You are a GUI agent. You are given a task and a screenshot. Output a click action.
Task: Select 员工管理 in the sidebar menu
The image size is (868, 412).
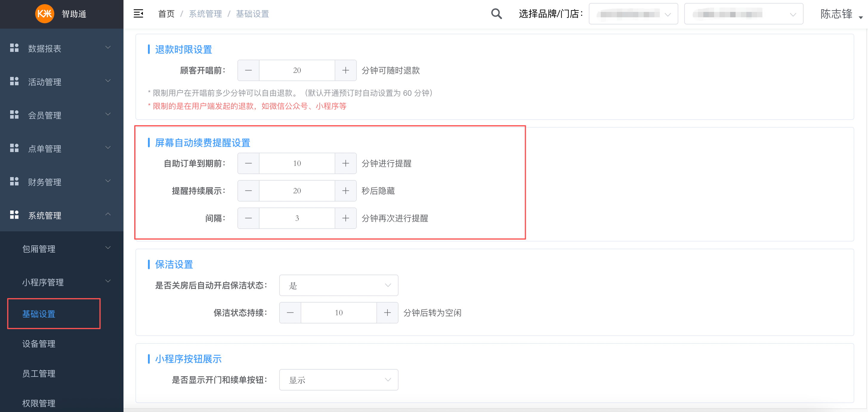coord(38,373)
